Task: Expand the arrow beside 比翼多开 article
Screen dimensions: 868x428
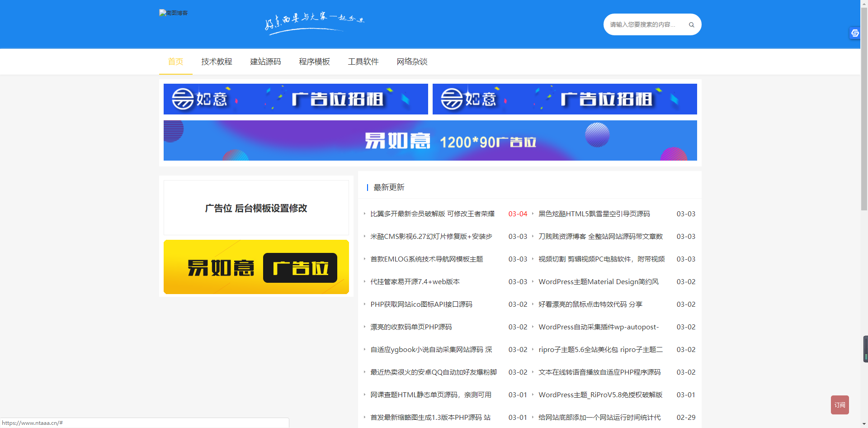Action: [x=365, y=214]
